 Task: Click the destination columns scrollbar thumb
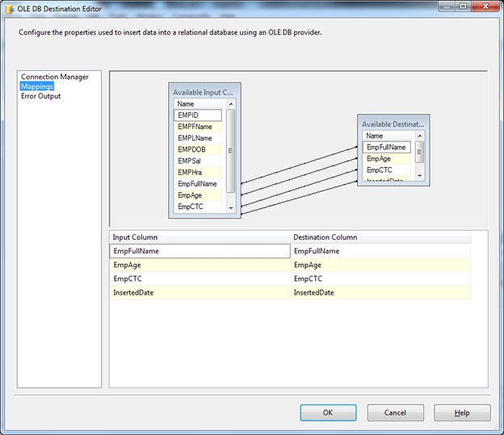click(x=419, y=152)
